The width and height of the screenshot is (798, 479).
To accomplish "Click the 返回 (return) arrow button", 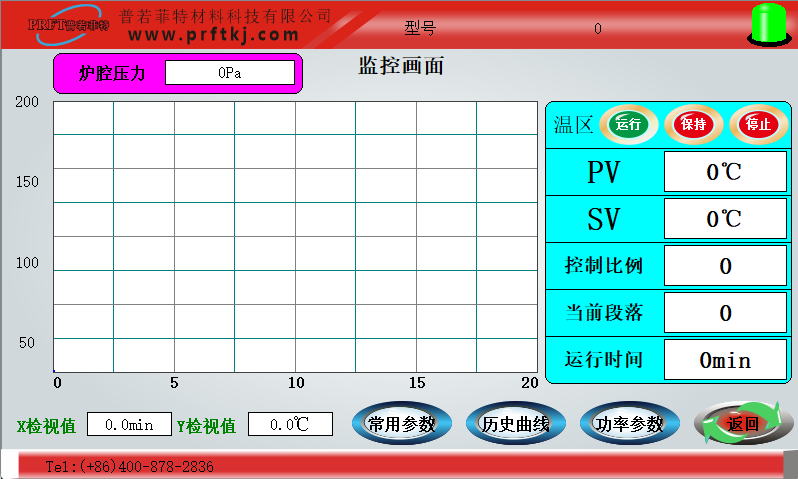I will [742, 424].
